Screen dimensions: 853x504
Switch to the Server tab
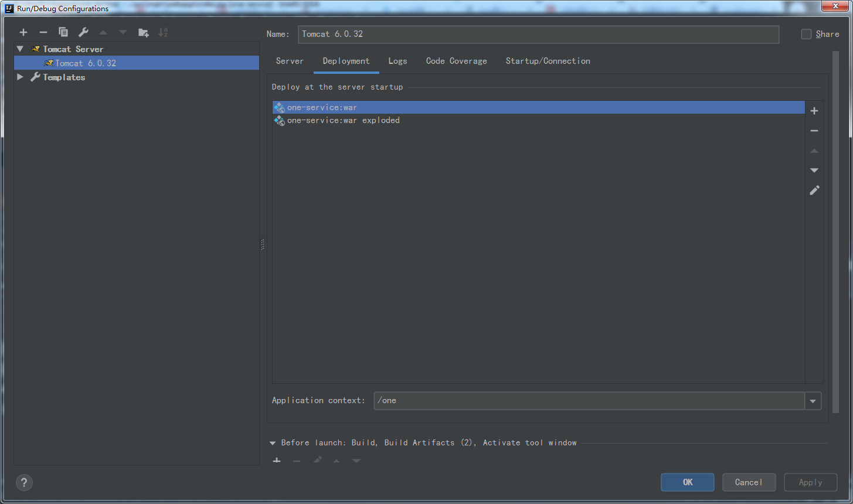click(x=290, y=61)
